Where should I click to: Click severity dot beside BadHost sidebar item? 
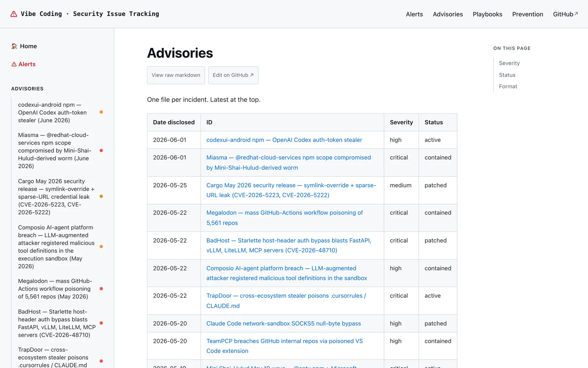101,323
